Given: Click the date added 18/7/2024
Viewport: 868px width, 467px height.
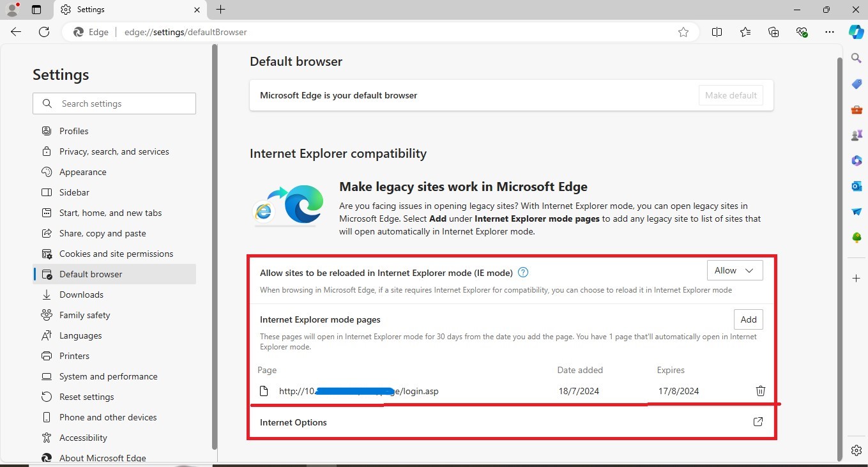Looking at the screenshot, I should point(579,391).
